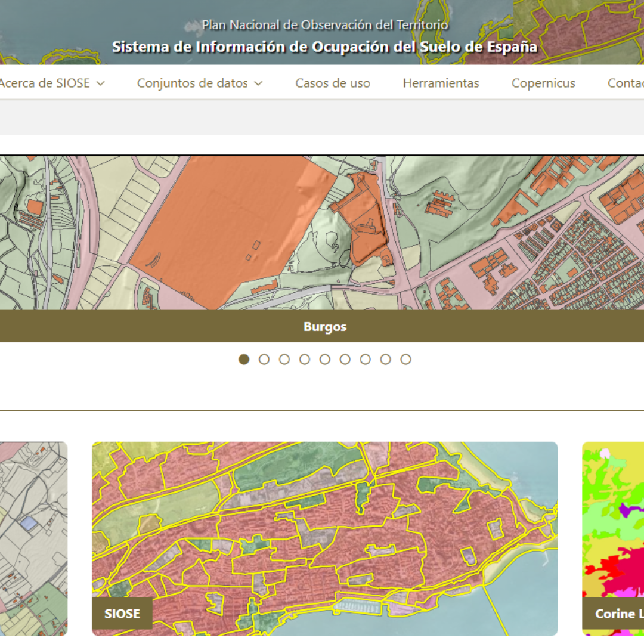Open the partially visible Contacto menu item
Image resolution: width=644 pixels, height=644 pixels.
pyautogui.click(x=625, y=83)
